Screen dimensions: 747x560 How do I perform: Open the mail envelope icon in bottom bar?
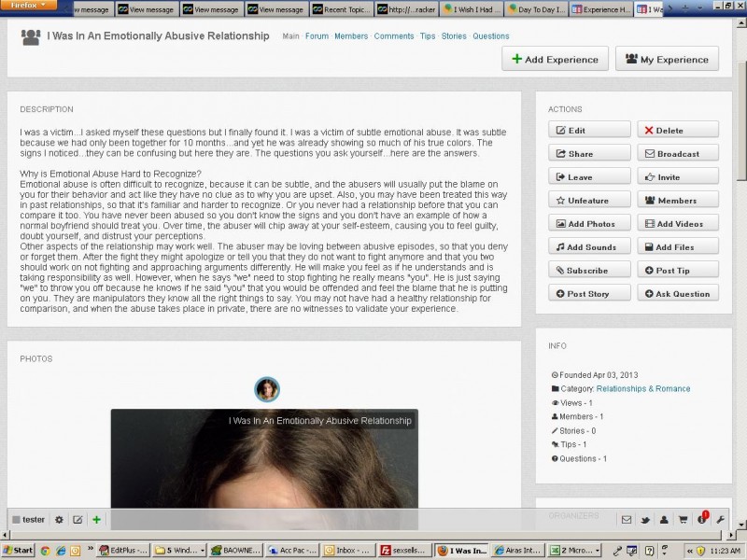tap(627, 520)
